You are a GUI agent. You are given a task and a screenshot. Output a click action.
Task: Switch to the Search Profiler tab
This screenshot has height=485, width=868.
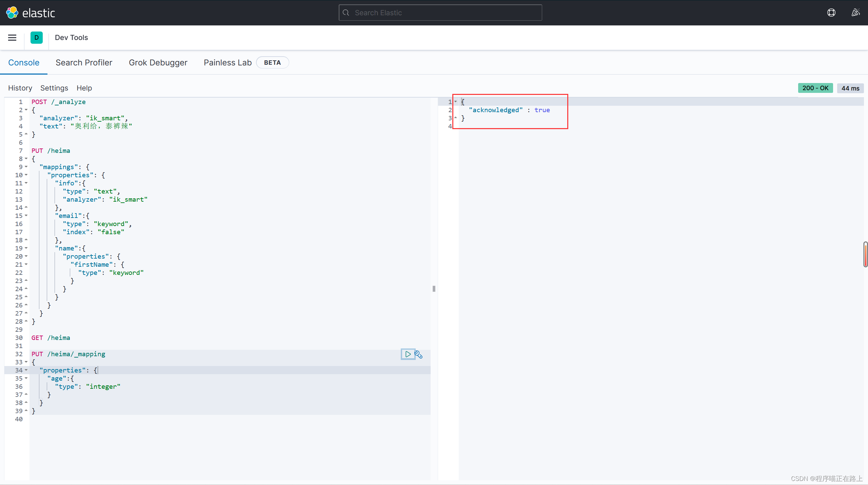84,63
